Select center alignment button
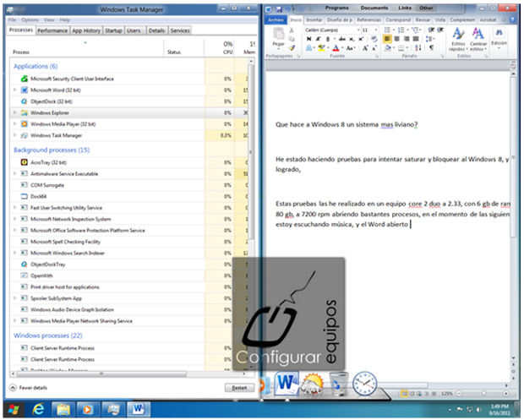Viewport: 524px width, 420px height. pyautogui.click(x=396, y=39)
